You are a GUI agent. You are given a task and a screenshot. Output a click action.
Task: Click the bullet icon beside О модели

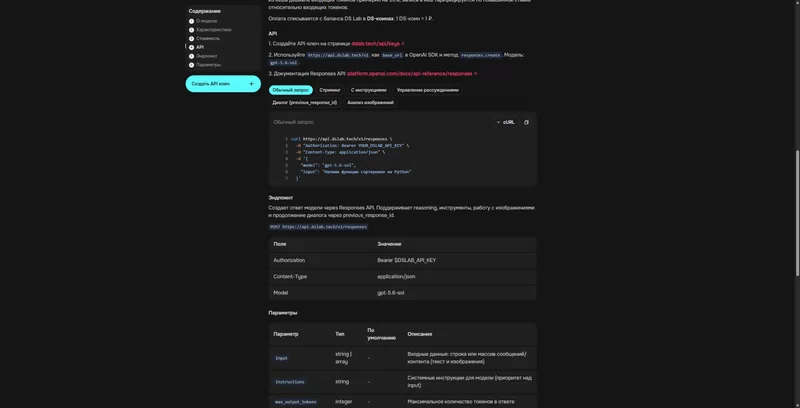point(191,21)
